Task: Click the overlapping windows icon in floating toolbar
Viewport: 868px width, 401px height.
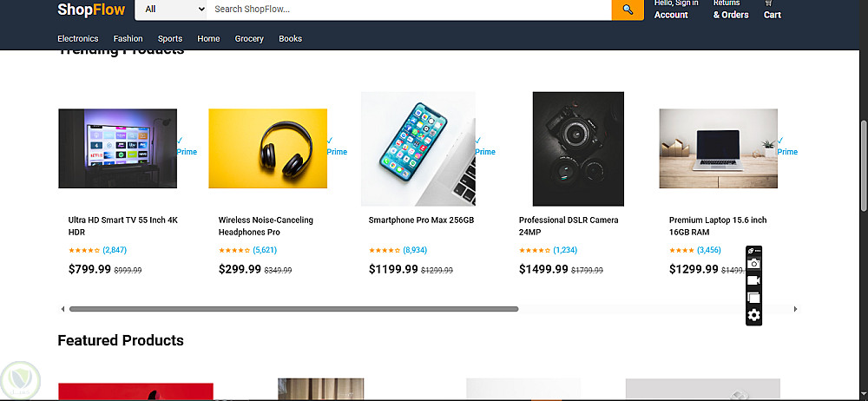Action: [753, 298]
